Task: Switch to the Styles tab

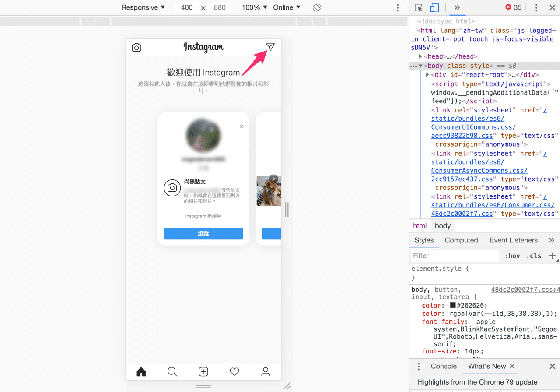Action: click(424, 240)
